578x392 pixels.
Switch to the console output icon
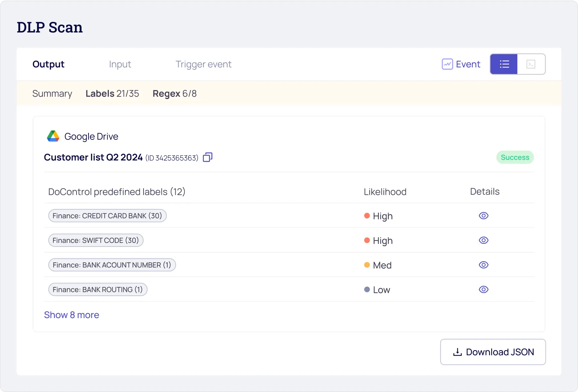click(x=531, y=64)
